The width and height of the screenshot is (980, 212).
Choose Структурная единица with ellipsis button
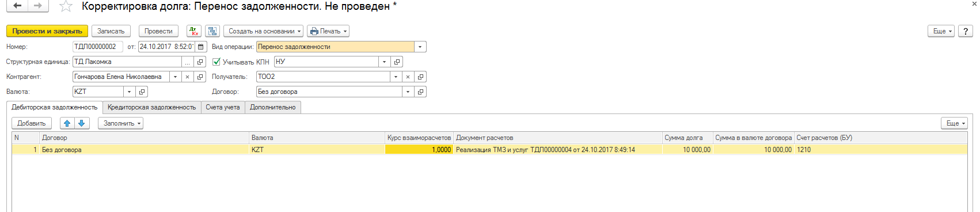[x=188, y=62]
